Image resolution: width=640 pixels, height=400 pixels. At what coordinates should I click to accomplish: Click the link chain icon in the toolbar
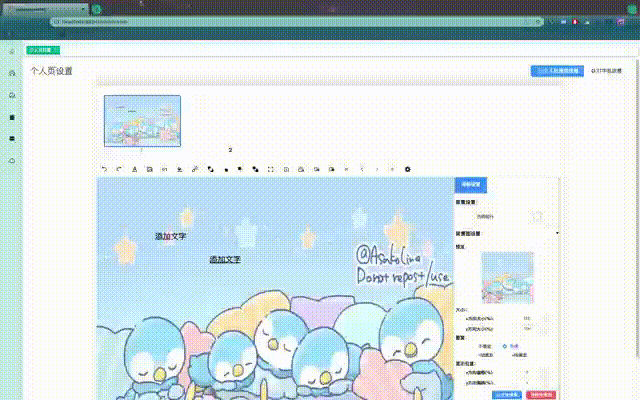[x=195, y=169]
